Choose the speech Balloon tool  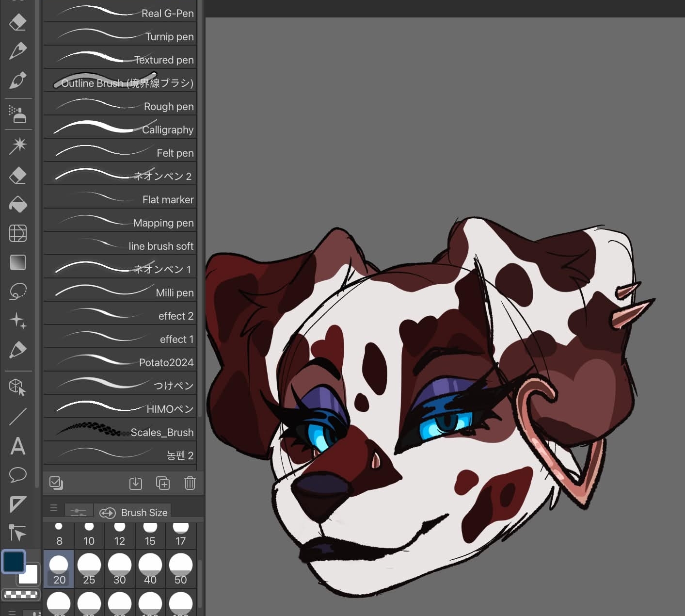18,475
